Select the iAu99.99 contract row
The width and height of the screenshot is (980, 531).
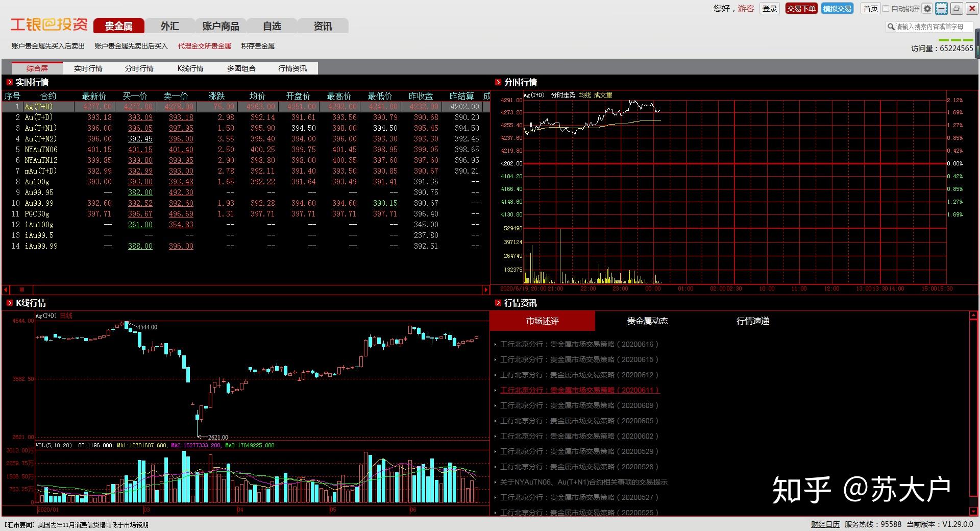coord(246,246)
